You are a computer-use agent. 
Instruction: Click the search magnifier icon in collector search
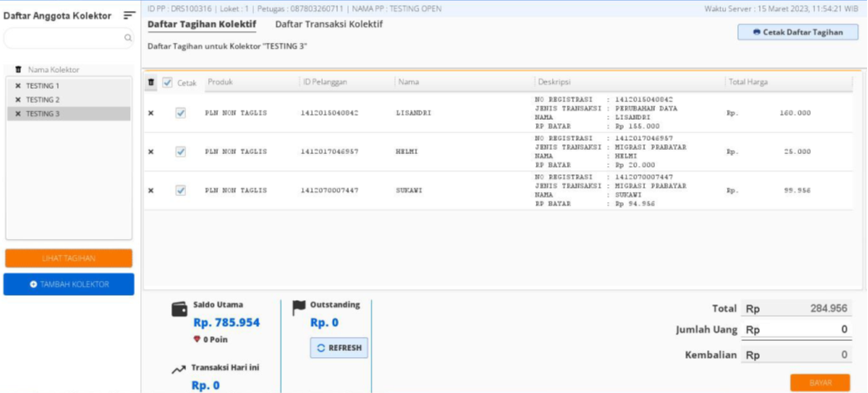128,38
